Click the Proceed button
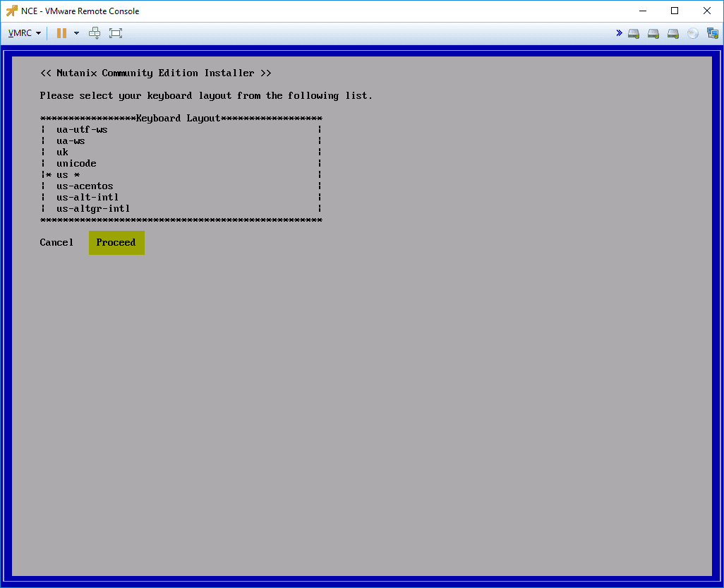The width and height of the screenshot is (724, 588). point(116,242)
